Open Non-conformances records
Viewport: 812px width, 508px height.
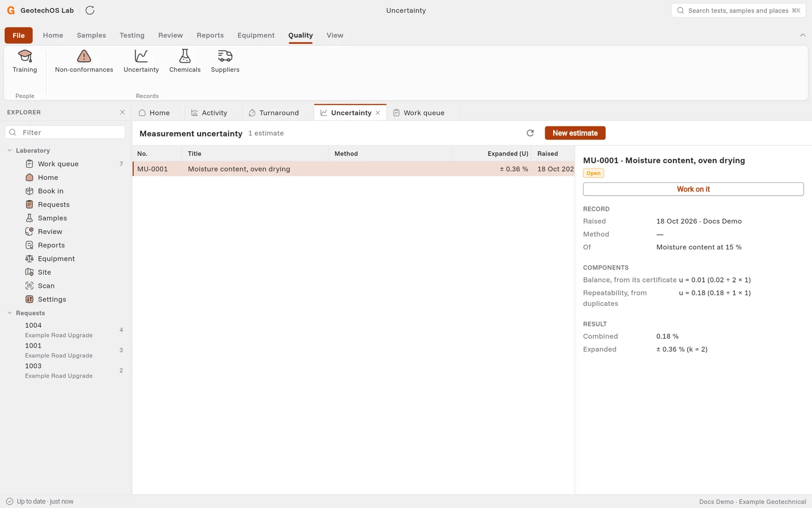84,61
